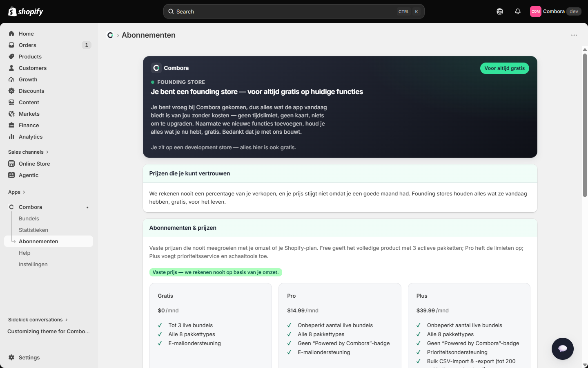
Task: Open Customizing theme for Combora conversation
Action: click(x=49, y=331)
